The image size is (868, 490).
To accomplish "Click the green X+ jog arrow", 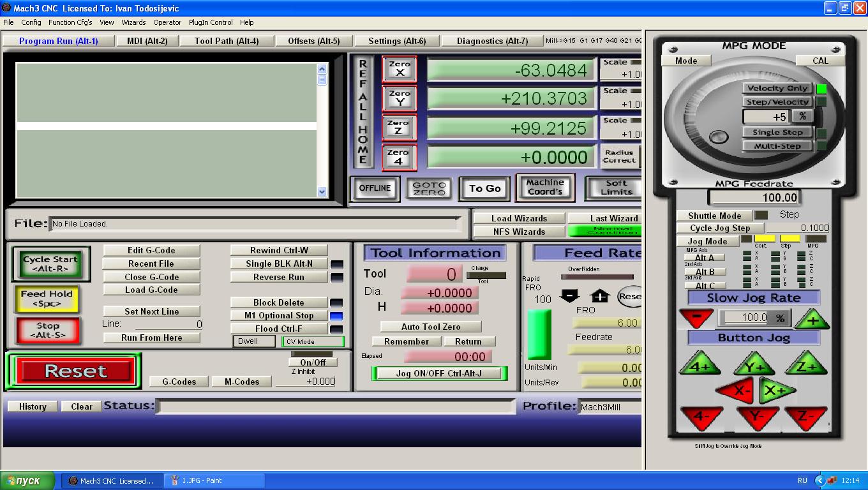I will [776, 390].
